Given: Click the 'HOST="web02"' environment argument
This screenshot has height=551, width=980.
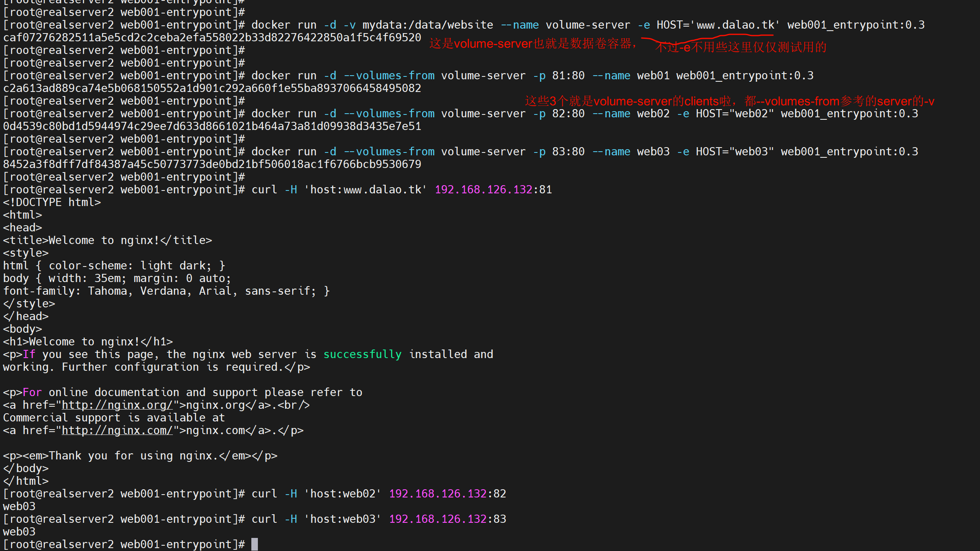Looking at the screenshot, I should tap(734, 114).
